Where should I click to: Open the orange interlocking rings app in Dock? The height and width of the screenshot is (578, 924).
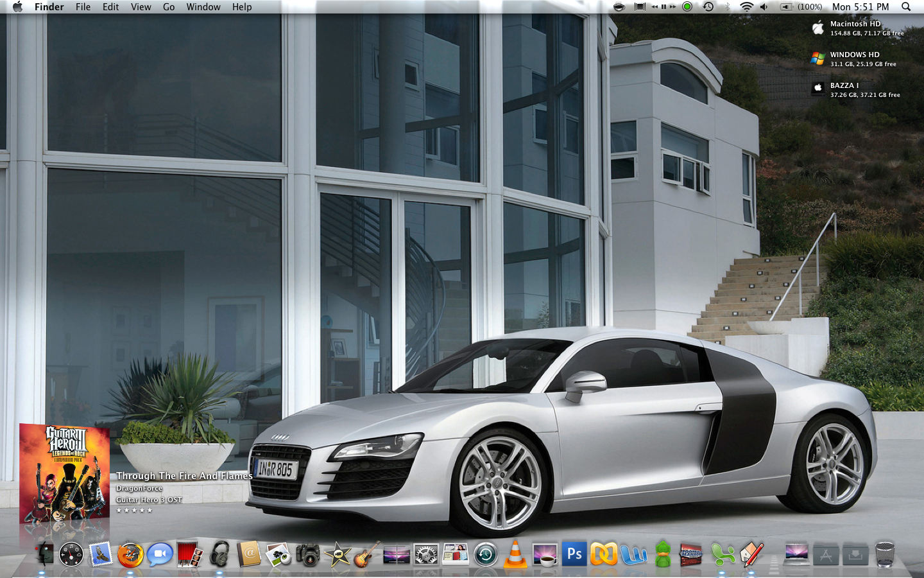pos(604,554)
